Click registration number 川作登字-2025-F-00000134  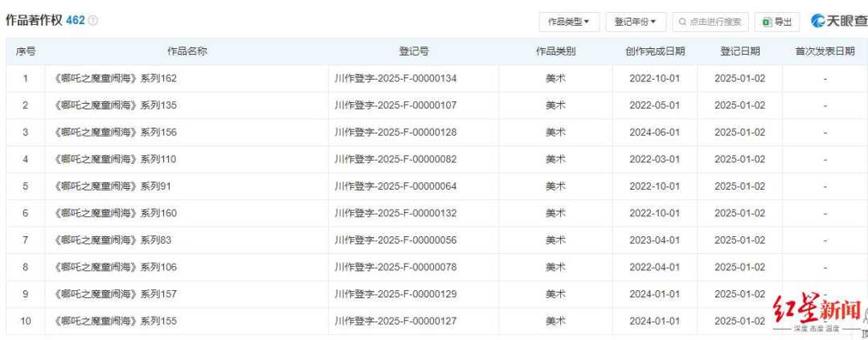coord(395,79)
